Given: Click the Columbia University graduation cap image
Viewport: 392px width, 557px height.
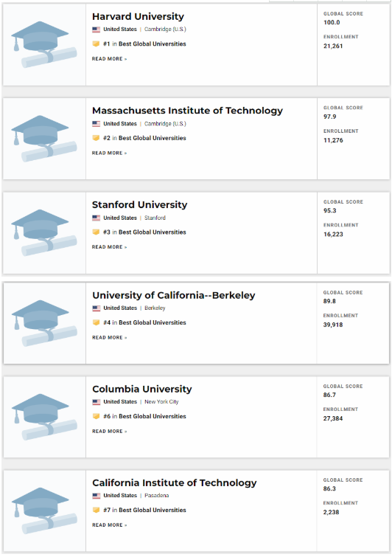Looking at the screenshot, I should coord(44,417).
